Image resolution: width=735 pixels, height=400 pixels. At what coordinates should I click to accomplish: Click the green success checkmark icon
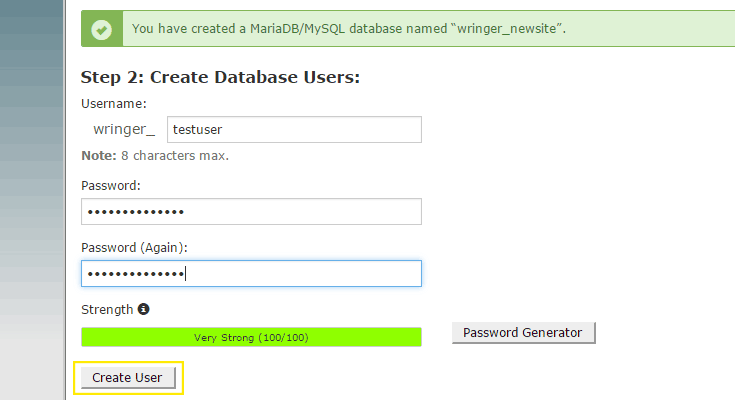[102, 29]
